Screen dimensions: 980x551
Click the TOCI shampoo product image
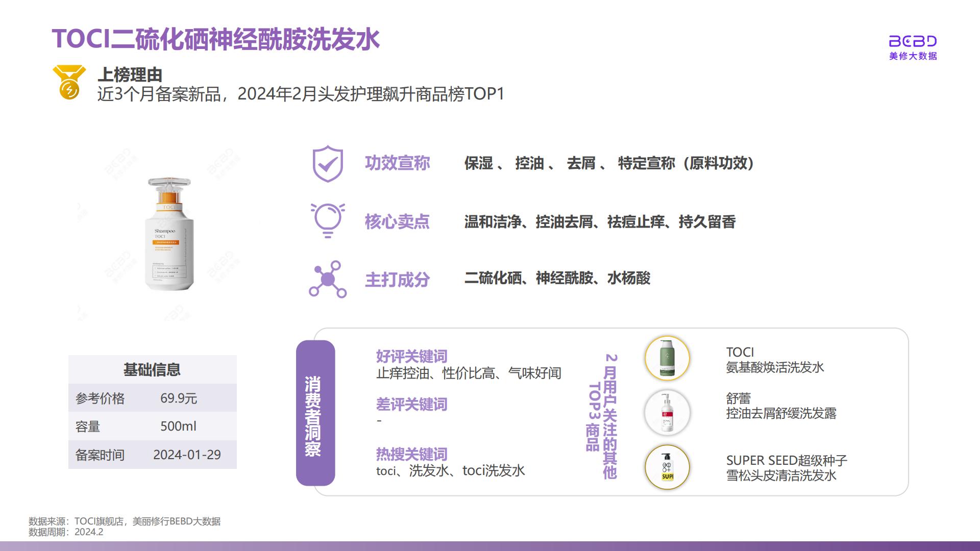coord(169,234)
